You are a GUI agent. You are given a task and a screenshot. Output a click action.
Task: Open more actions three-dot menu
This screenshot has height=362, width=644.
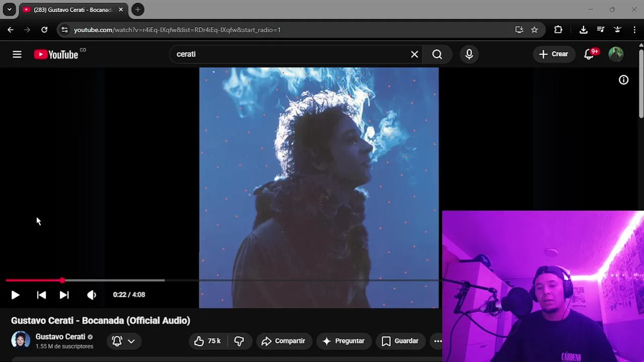[x=438, y=341]
